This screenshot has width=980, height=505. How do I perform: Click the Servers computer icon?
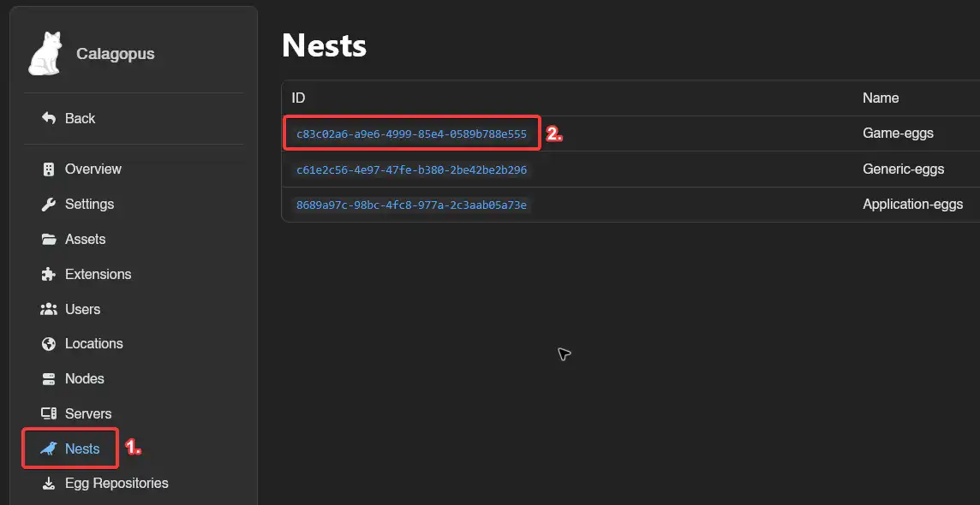(x=49, y=414)
